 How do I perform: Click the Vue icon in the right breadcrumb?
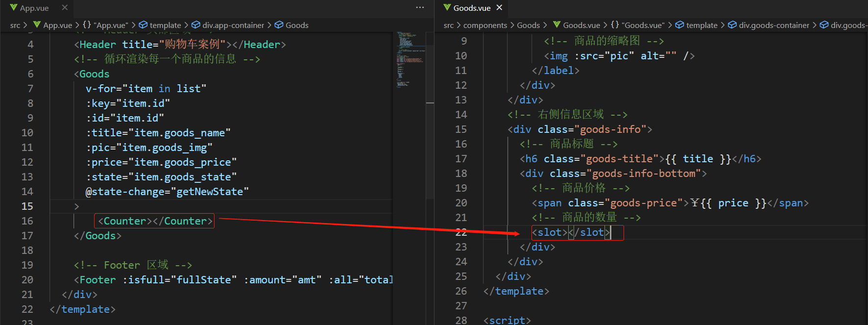(556, 25)
